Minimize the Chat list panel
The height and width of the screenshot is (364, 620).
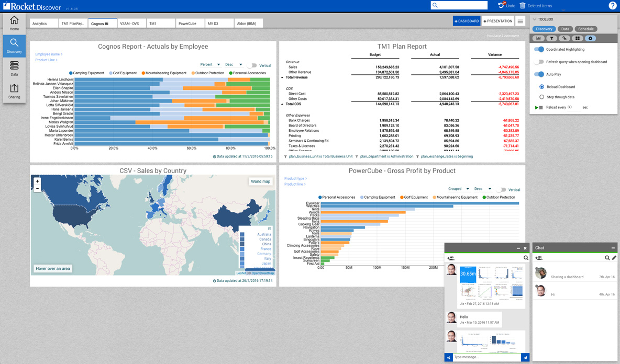613,248
